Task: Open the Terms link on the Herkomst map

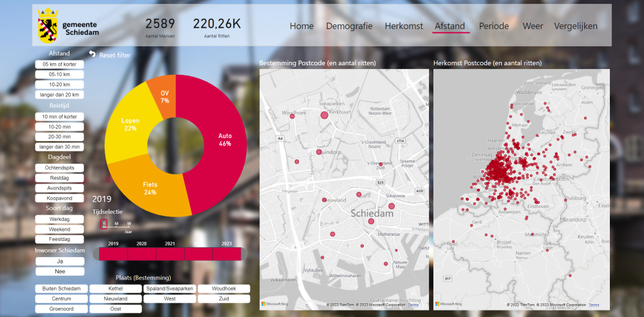Action: 593,305
